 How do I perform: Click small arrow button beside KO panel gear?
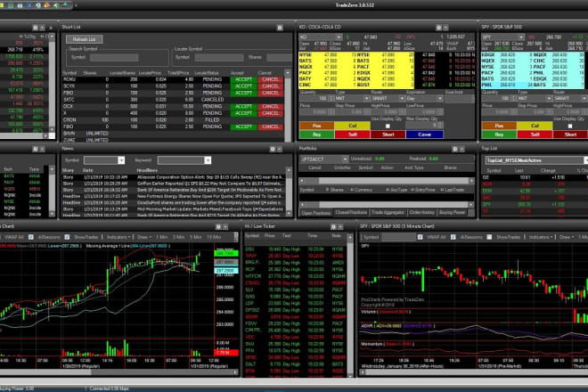click(x=445, y=28)
